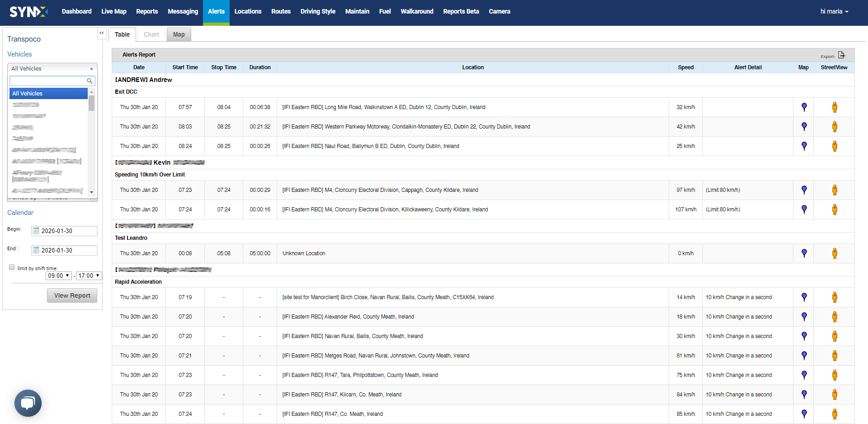Screen dimensions: 868x424
Task: Sort by the Speed column header
Action: (685, 67)
